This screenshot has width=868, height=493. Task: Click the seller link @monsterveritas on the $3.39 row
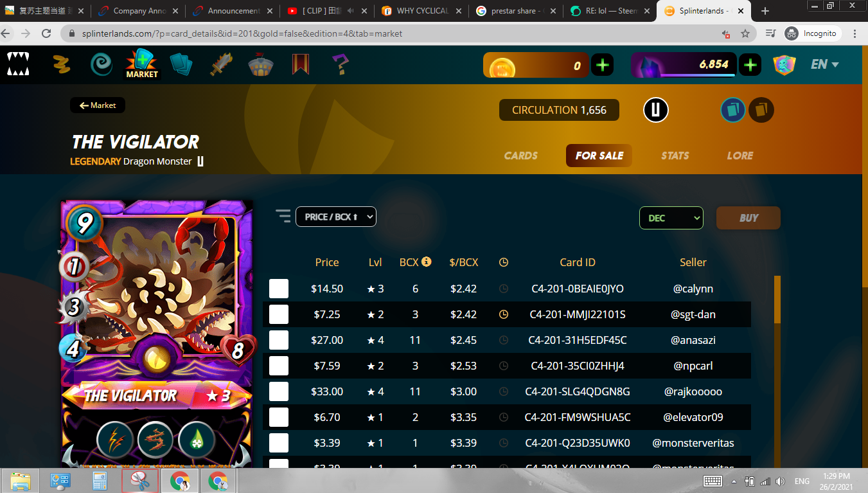point(693,443)
